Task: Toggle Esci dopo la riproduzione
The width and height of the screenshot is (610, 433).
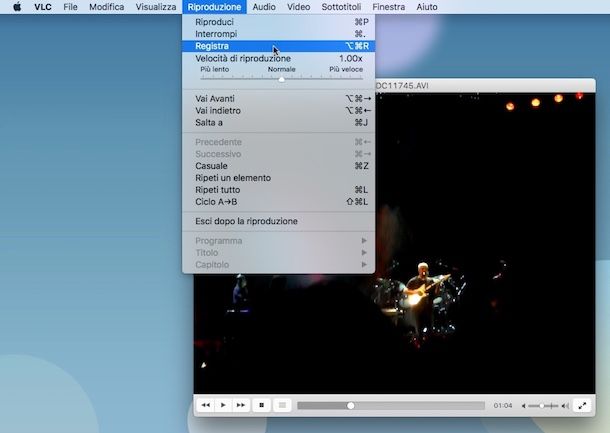Action: coord(279,221)
